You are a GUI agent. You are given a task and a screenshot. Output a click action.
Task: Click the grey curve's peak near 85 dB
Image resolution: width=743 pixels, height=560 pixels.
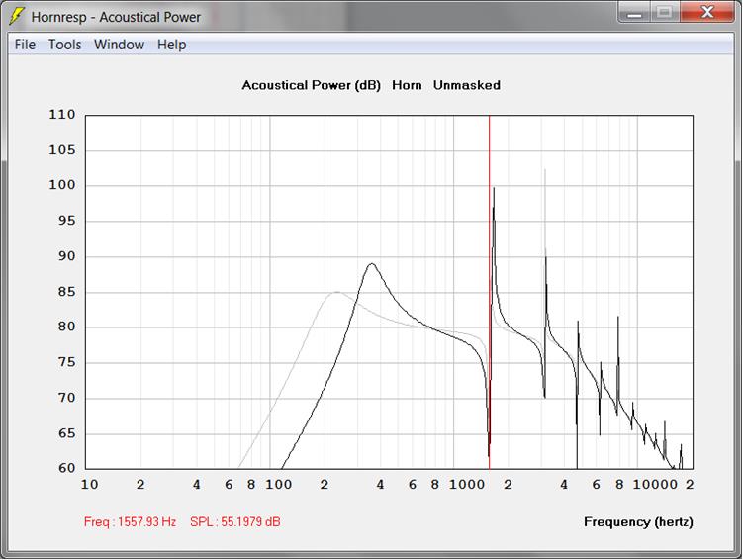336,292
